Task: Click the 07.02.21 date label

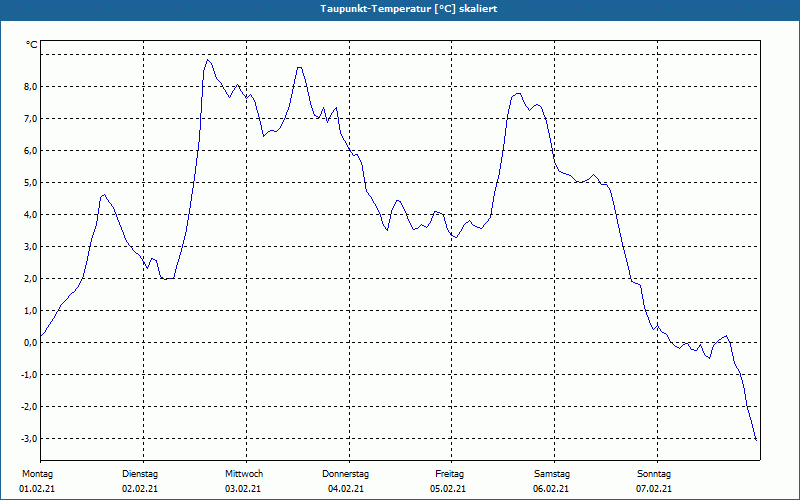Action: pos(654,489)
